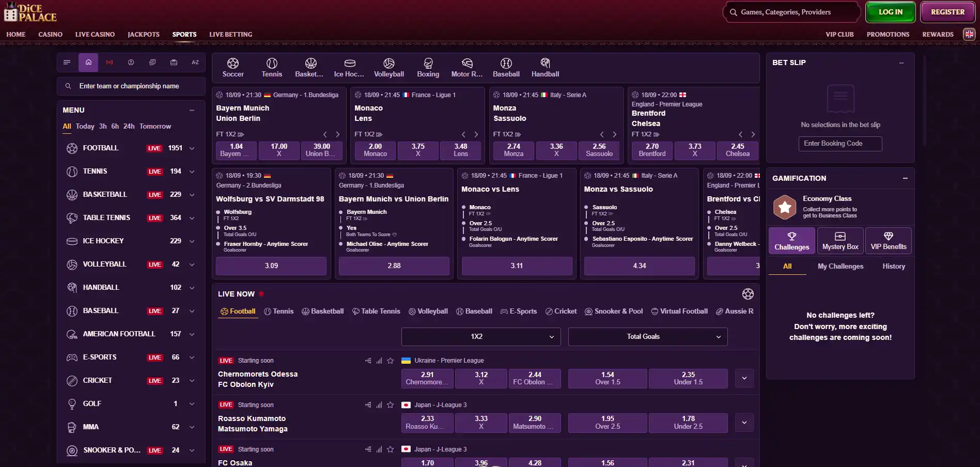Open the Total Goals market dropdown
This screenshot has width=980, height=467.
648,337
